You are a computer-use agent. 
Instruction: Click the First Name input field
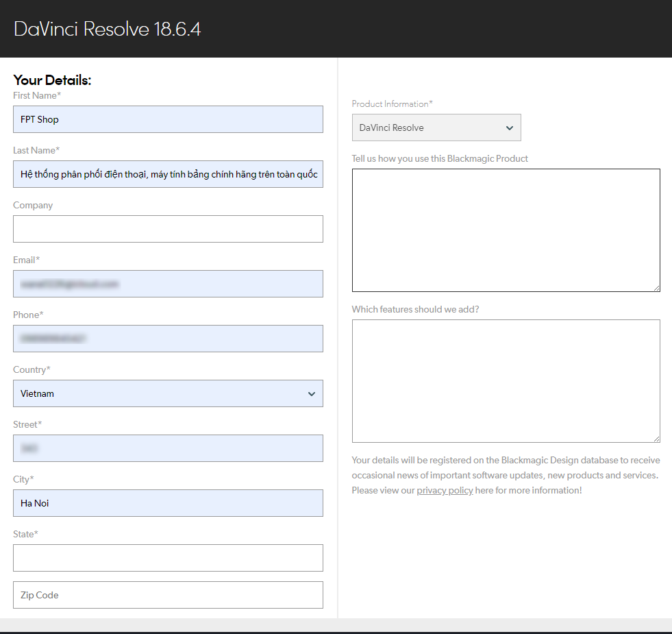click(168, 119)
